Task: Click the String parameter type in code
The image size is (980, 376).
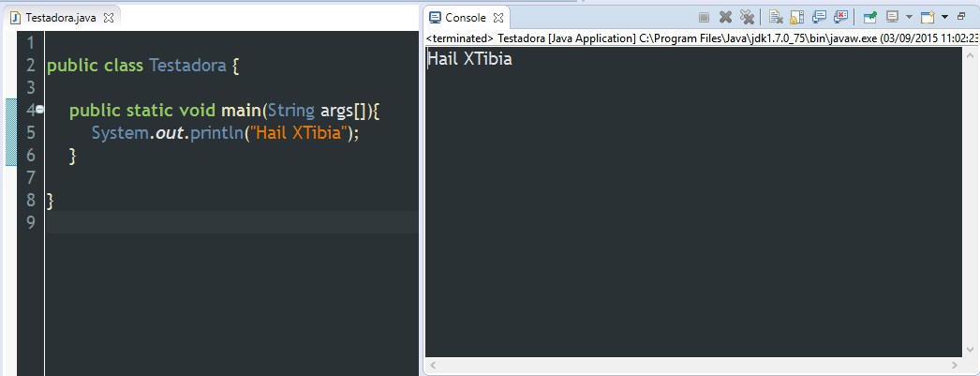Action: [290, 111]
